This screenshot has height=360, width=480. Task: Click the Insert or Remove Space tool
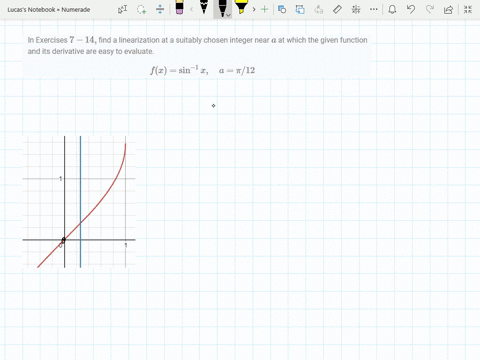point(160,9)
